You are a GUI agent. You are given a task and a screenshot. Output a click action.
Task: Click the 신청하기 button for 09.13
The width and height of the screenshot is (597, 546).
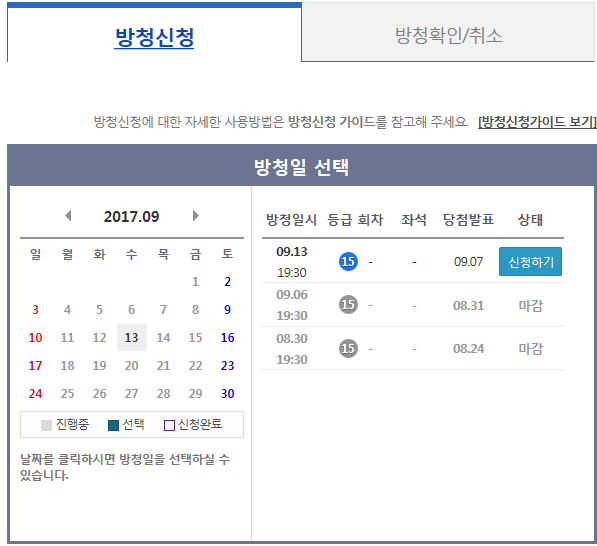pos(530,262)
